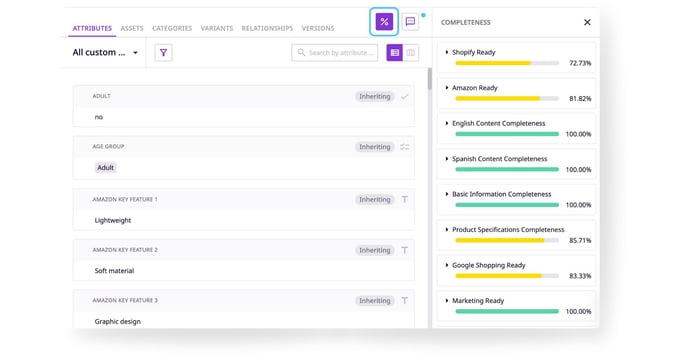Click the 'Graphic design' attribute value
Viewport: 688px width, 364px height.
[118, 321]
